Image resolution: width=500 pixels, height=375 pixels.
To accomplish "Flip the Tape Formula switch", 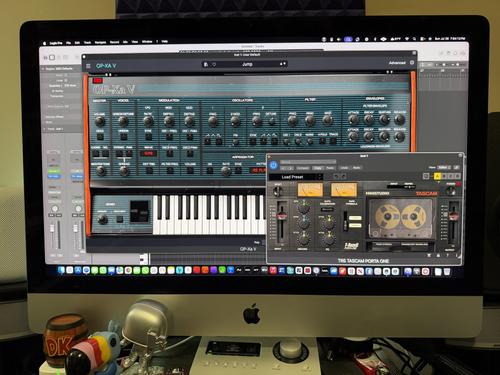I will 346,221.
